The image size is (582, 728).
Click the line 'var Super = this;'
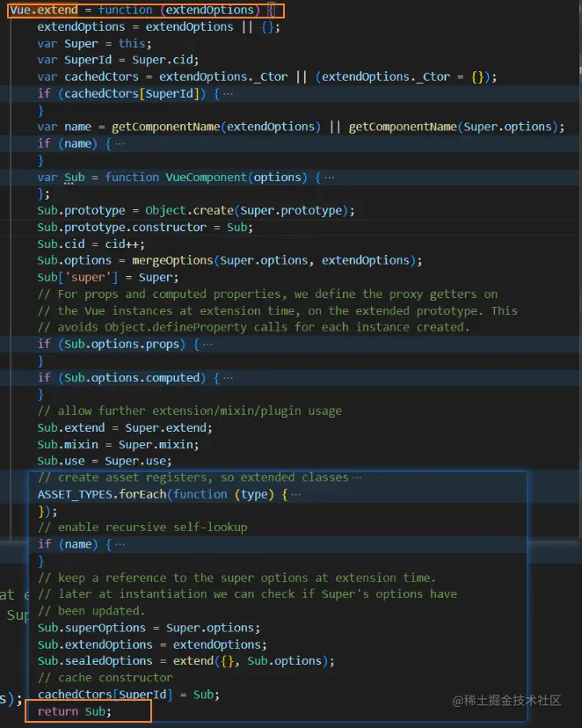pos(94,44)
